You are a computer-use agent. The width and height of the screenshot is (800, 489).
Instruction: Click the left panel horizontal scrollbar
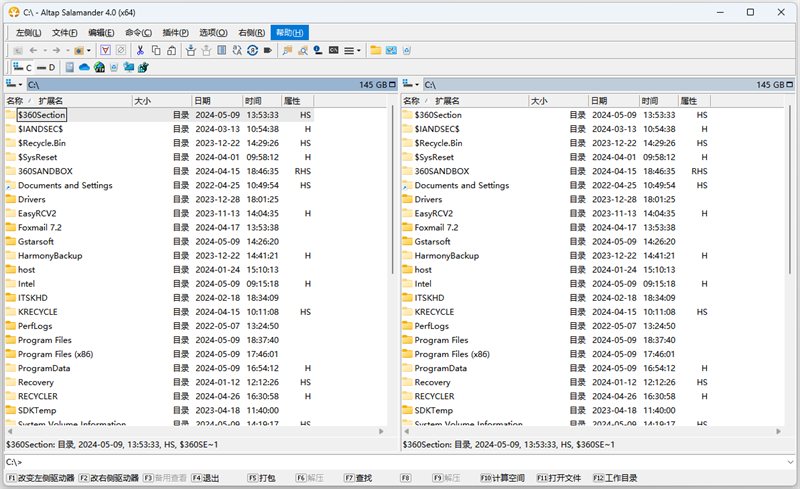click(195, 431)
